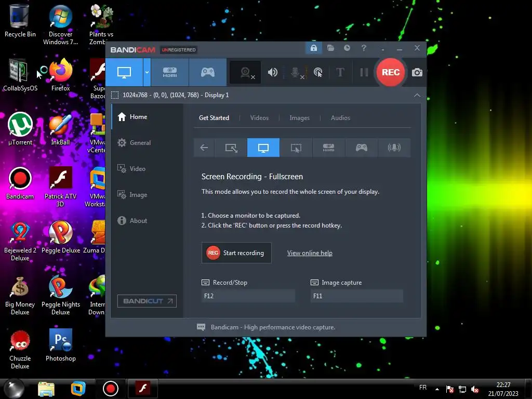The height and width of the screenshot is (399, 532).
Task: Click the muted volume tray icon
Action: (475, 390)
